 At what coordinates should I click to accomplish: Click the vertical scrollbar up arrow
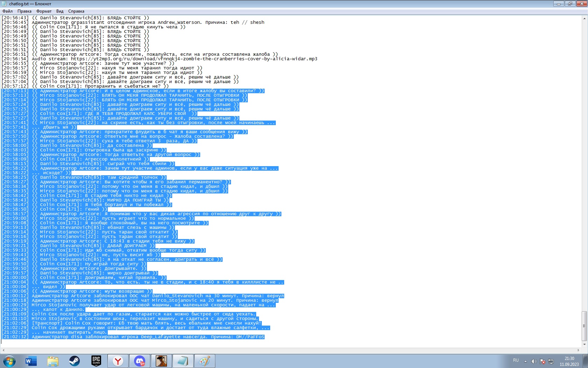tap(584, 19)
